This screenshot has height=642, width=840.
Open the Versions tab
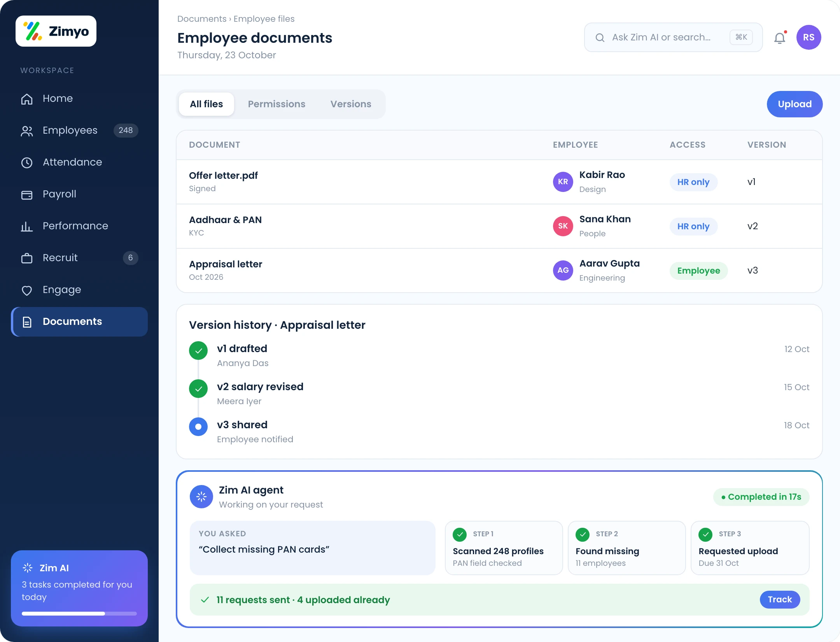pos(351,104)
